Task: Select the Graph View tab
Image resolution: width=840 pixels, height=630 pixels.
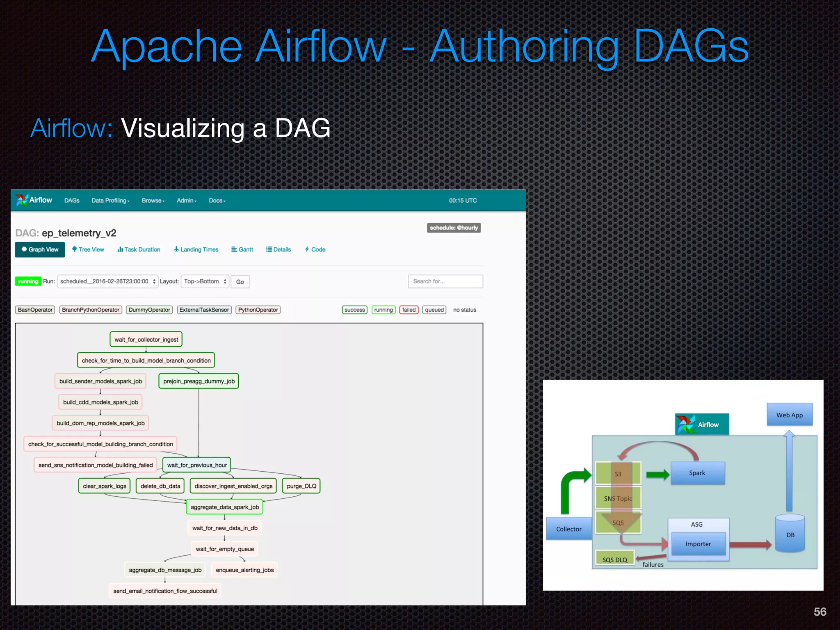Action: 40,249
